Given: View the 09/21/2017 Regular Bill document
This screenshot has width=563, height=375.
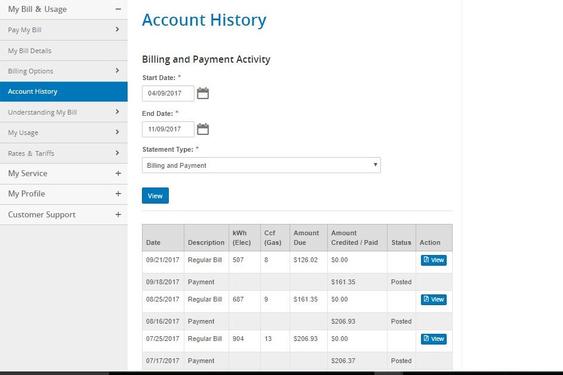Looking at the screenshot, I should pos(434,260).
